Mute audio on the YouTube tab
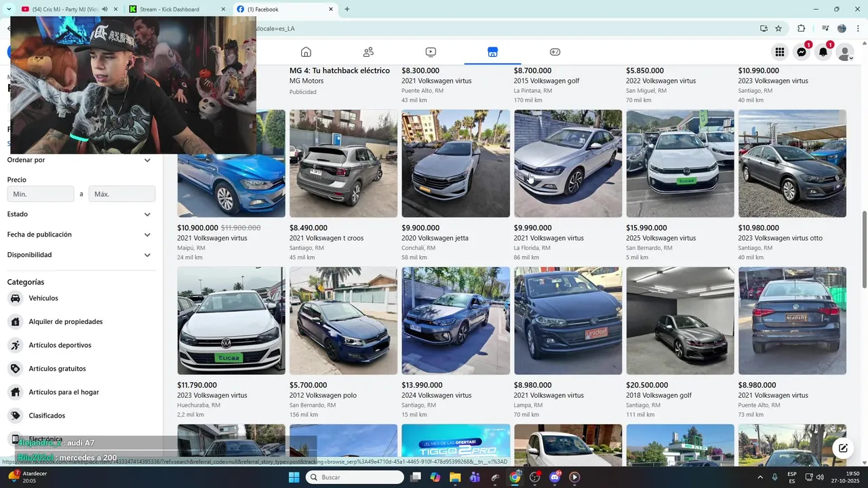Screen dimensions: 868x488 point(105,9)
